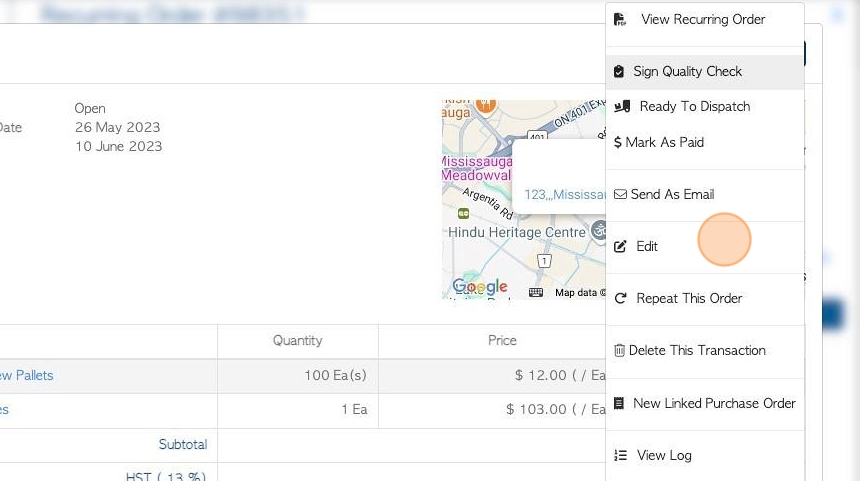Click the Send As Email envelope icon
Viewport: 860px width, 481px height.
[620, 195]
